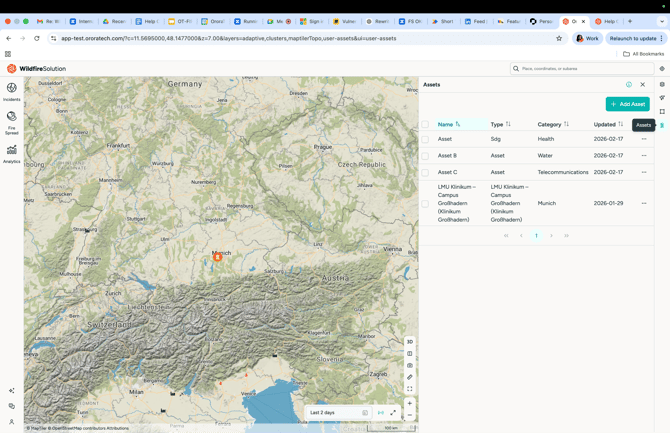The width and height of the screenshot is (670, 433).
Task: Switch the map to 3D view
Action: point(410,342)
